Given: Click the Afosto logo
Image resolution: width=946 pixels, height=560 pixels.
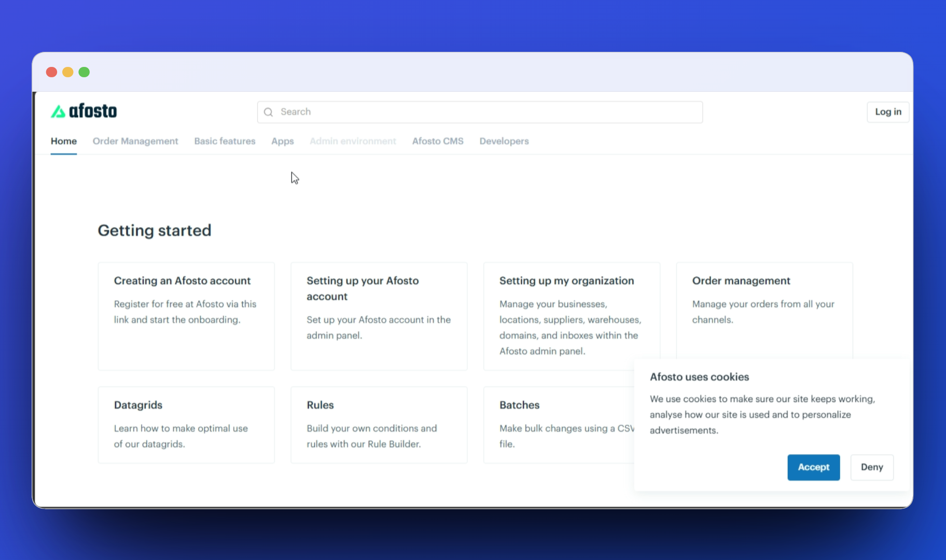Looking at the screenshot, I should tap(84, 111).
